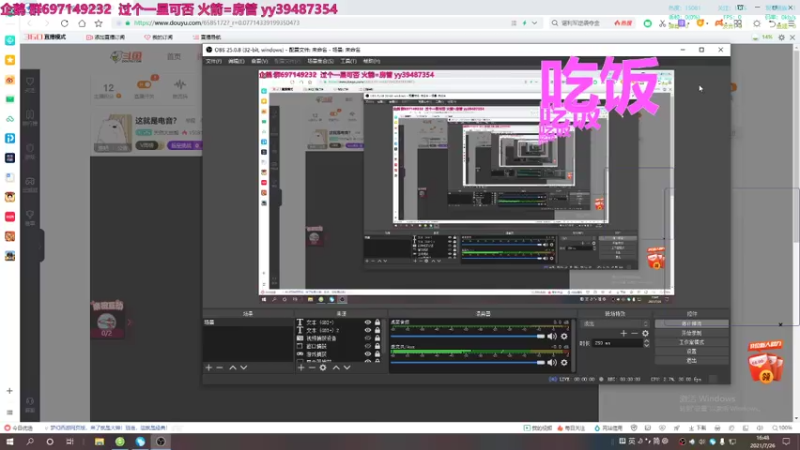Toggle visibility of the window capture source
Viewport: 800px width, 450px height.
tap(367, 346)
